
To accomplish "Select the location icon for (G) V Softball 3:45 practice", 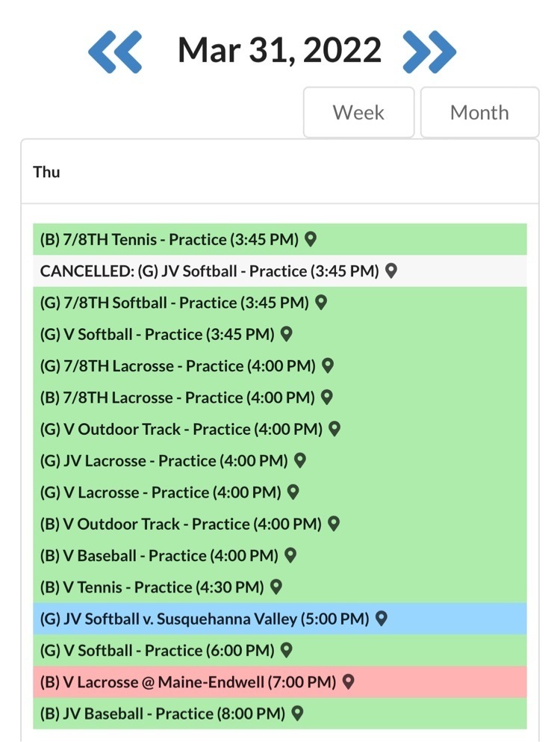I will click(286, 334).
